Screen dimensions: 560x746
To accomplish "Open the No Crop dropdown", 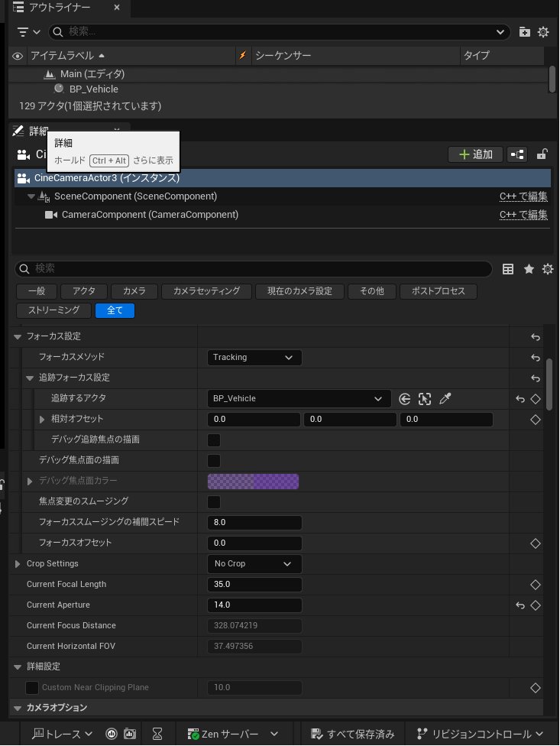I will point(254,564).
